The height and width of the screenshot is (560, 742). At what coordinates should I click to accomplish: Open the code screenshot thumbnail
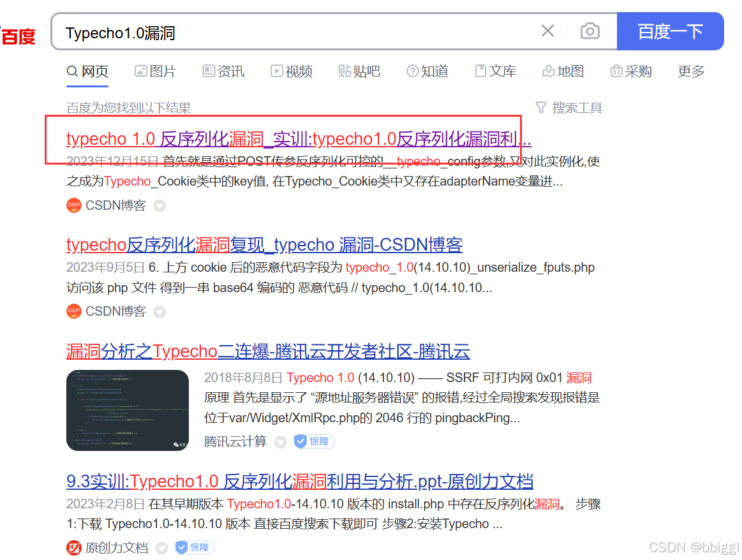click(x=128, y=410)
